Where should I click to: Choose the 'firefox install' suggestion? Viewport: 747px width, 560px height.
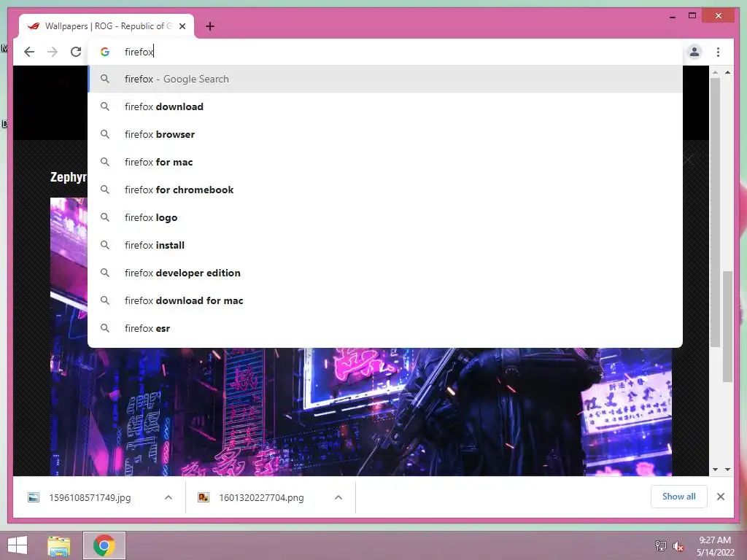[385, 245]
